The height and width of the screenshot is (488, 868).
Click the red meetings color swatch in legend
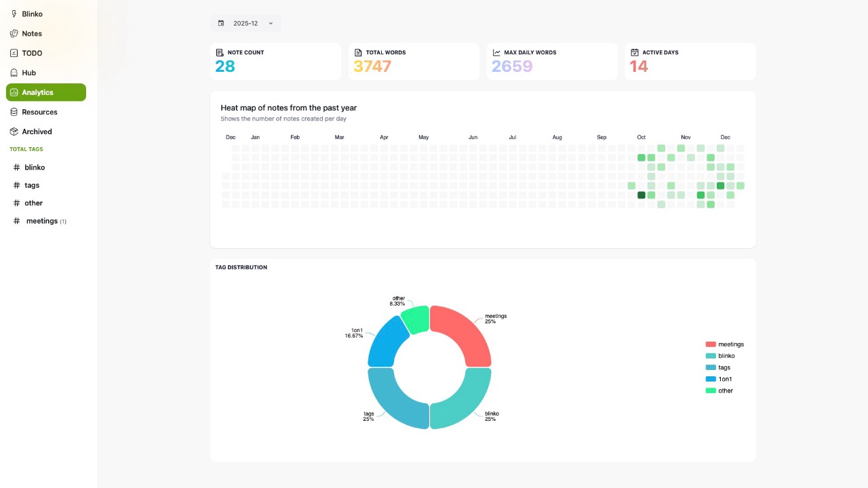(x=710, y=344)
